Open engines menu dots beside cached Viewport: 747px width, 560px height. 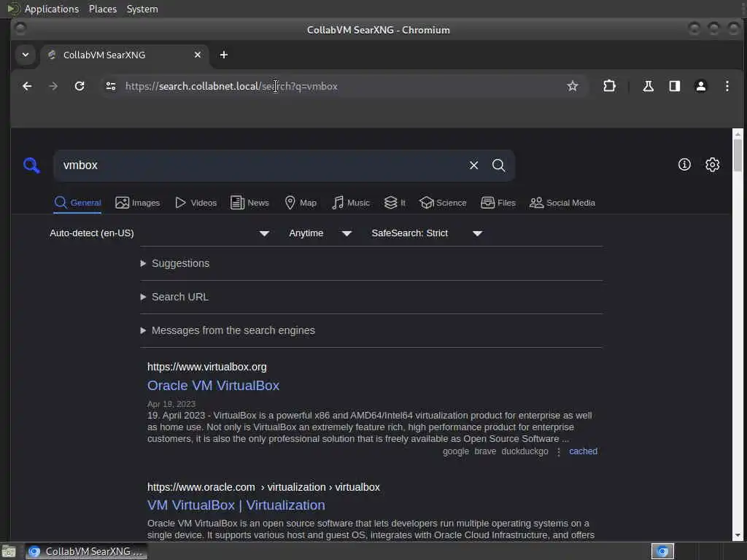[x=559, y=451]
